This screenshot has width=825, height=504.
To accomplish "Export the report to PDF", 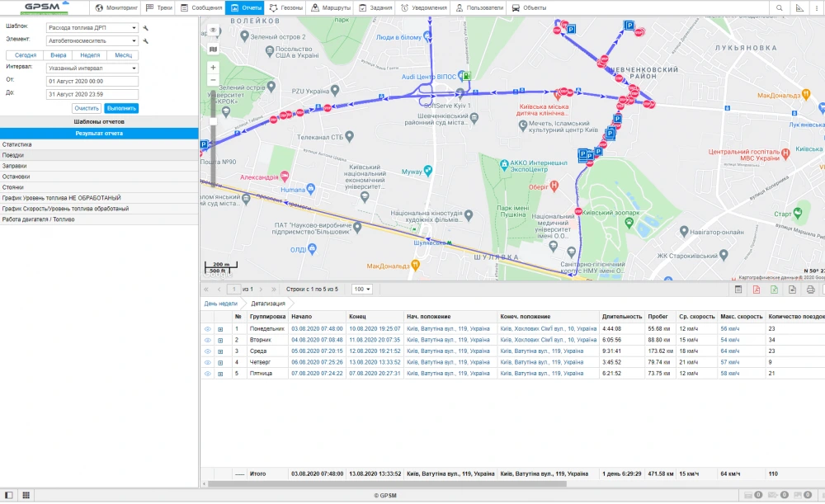I will (x=757, y=290).
